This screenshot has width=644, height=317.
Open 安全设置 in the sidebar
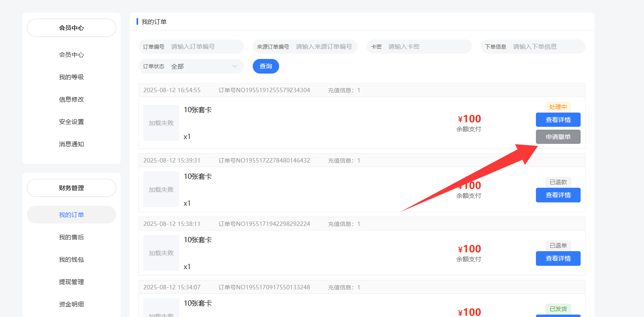click(72, 122)
